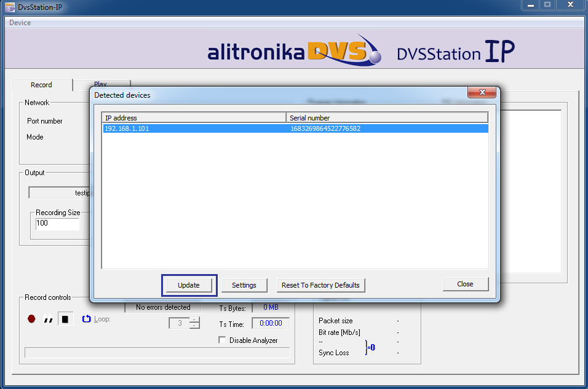Click the red Record button
Image resolution: width=588 pixels, height=389 pixels.
point(31,319)
